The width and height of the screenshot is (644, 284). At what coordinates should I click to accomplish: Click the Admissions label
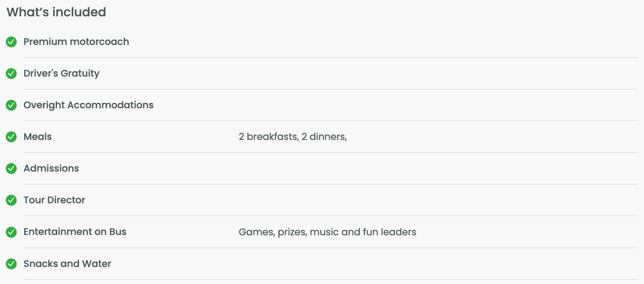(51, 168)
